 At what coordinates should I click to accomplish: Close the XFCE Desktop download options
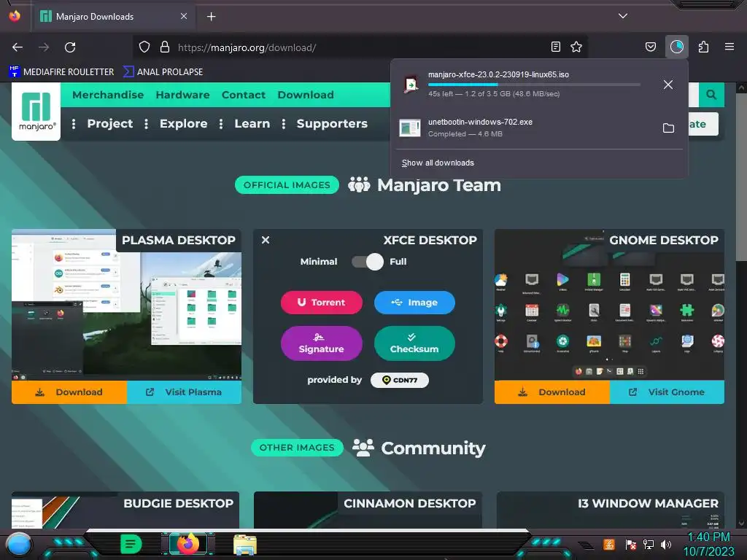266,240
